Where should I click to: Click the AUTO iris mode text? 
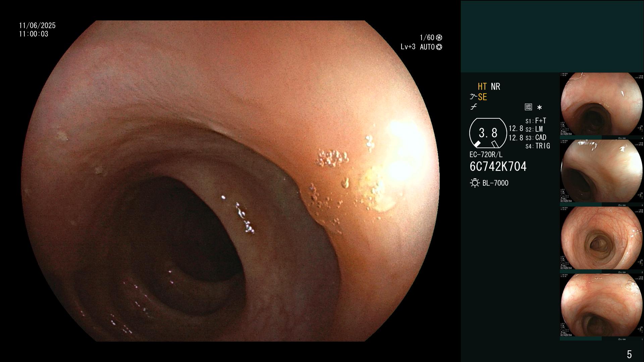tap(427, 47)
